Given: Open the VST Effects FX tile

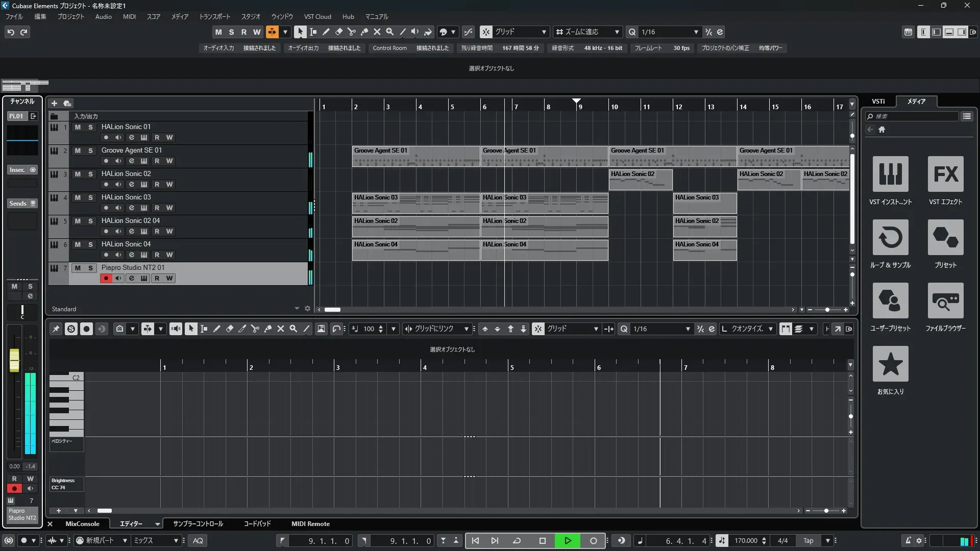Looking at the screenshot, I should (x=945, y=174).
